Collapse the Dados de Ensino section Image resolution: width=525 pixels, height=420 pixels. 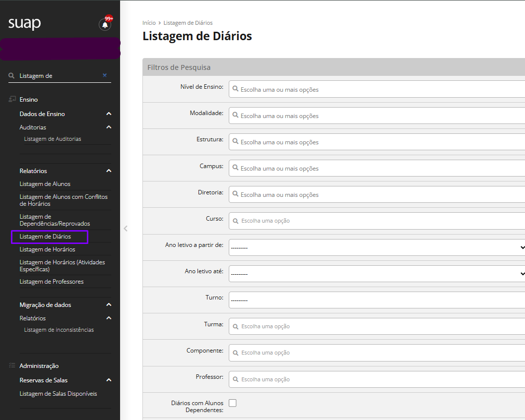(x=109, y=114)
